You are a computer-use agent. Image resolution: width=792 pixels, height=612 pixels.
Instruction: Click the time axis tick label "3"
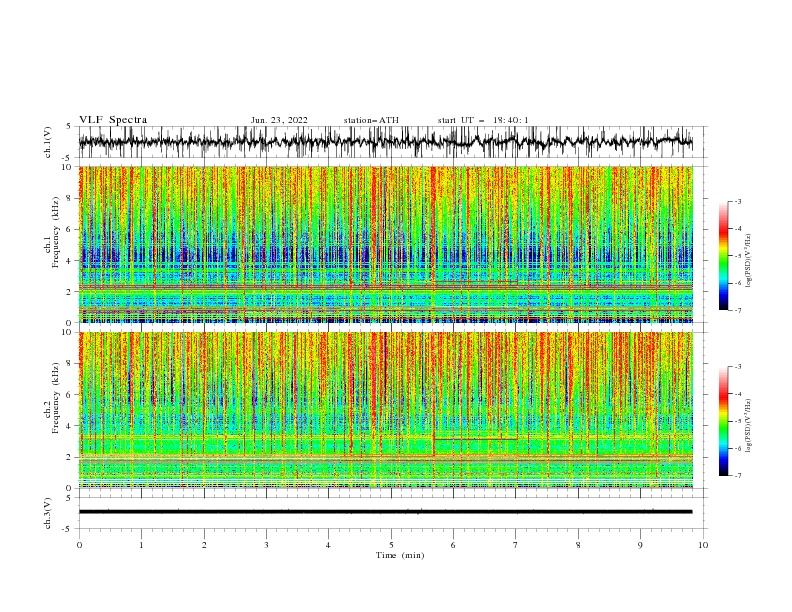(x=266, y=545)
